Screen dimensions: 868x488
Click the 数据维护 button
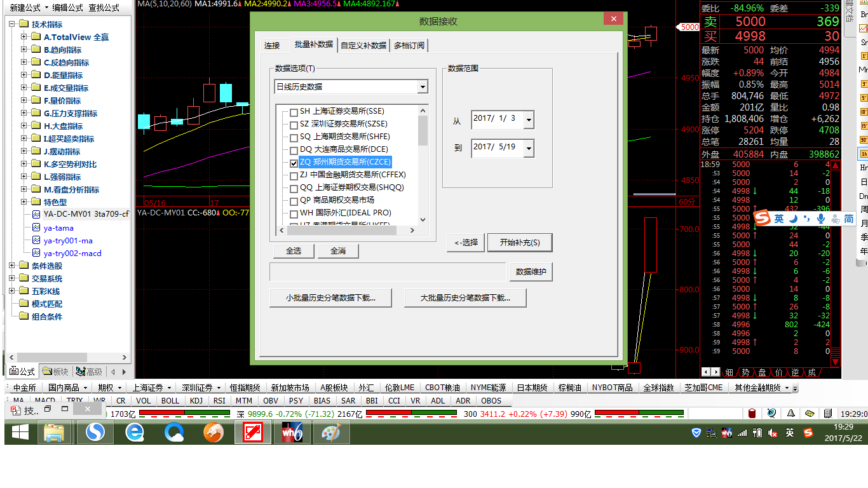click(x=531, y=272)
